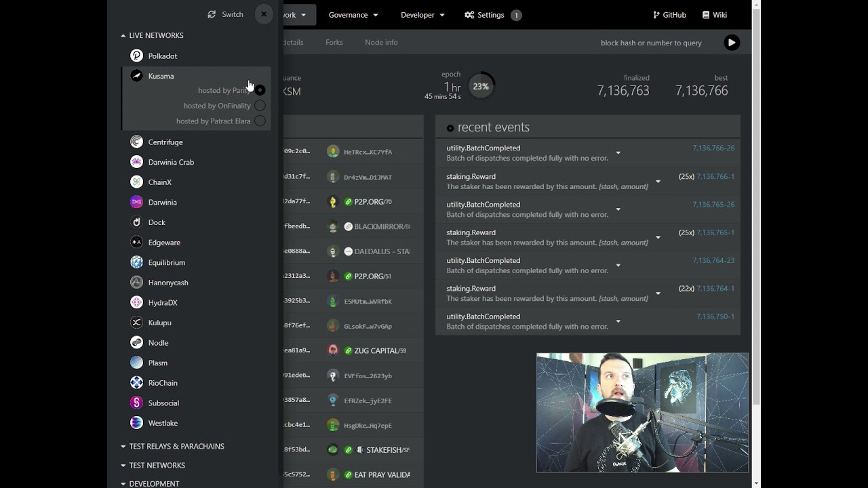Select the Polkadot network logo

136,56
